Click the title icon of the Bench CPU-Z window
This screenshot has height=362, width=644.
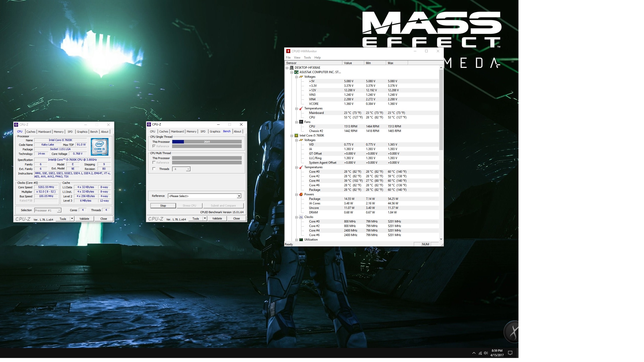[149, 124]
